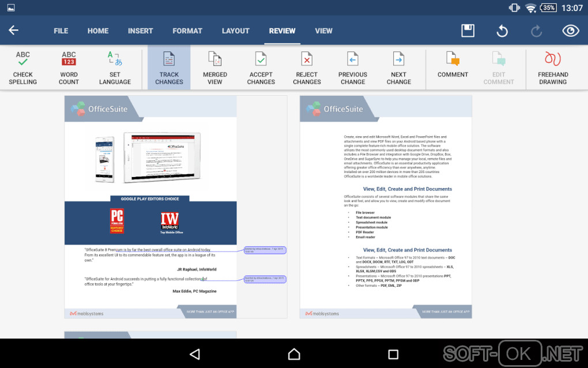This screenshot has width=588, height=368.
Task: Switch to the FORMAT tab
Action: 187,31
